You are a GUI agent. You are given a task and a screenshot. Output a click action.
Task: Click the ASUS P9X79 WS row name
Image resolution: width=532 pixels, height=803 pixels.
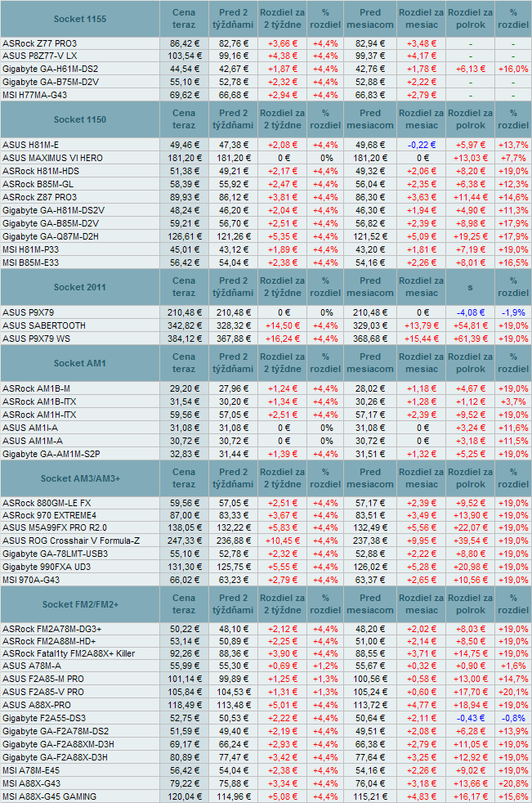[x=36, y=339]
